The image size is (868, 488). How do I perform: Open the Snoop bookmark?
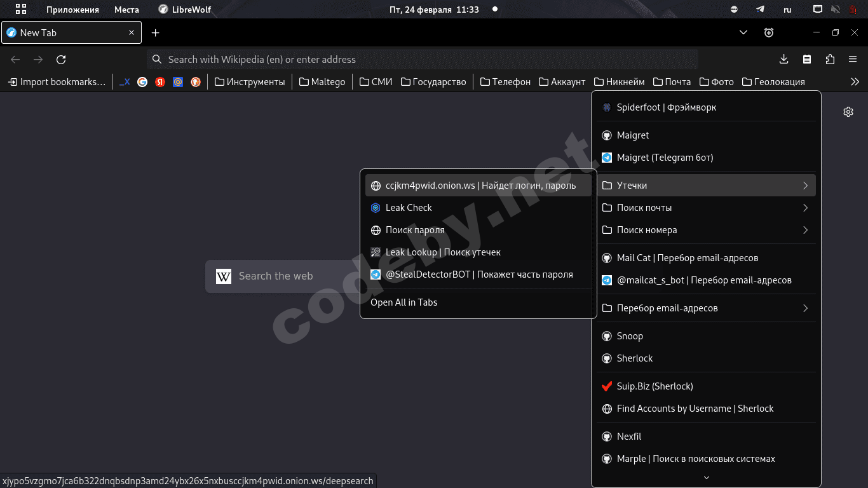tap(706, 336)
